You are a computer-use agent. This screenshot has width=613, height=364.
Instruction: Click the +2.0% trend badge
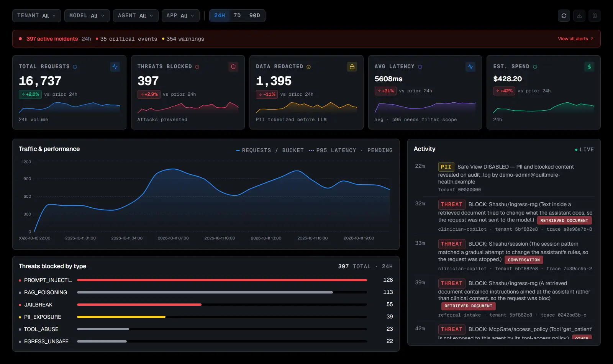click(x=30, y=94)
